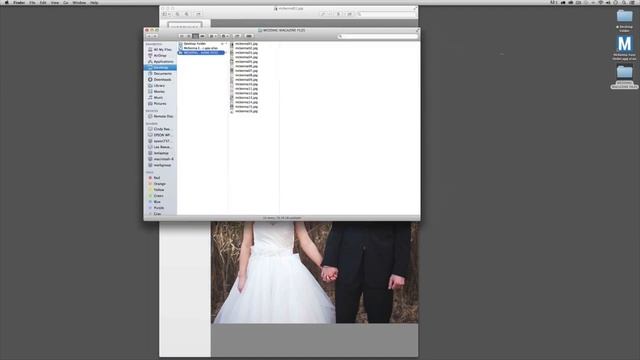Select Desktop in the Finder sidebar
The width and height of the screenshot is (640, 360).
[x=160, y=67]
